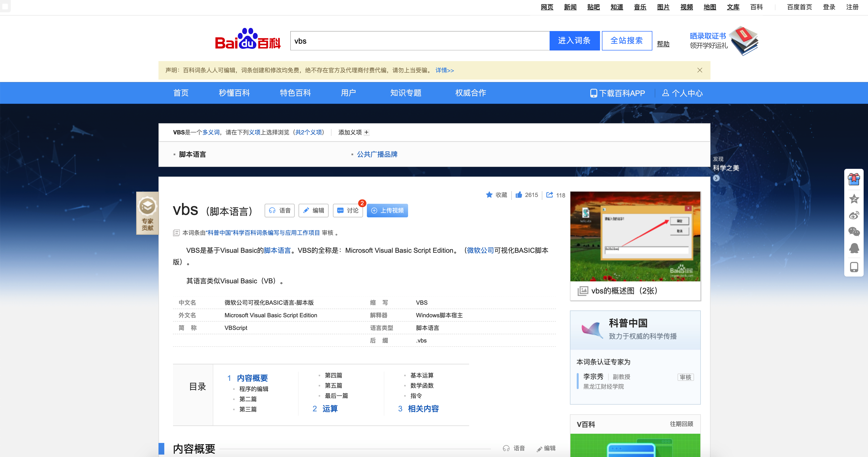Jump to 相关内容 in the table of contents
Screen dimensions: 868x457
(x=423, y=409)
